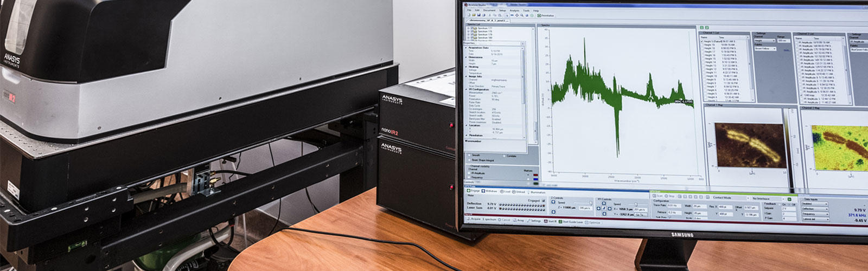Click the Engage probe icon
The height and width of the screenshot is (271, 868).
coord(468,191)
